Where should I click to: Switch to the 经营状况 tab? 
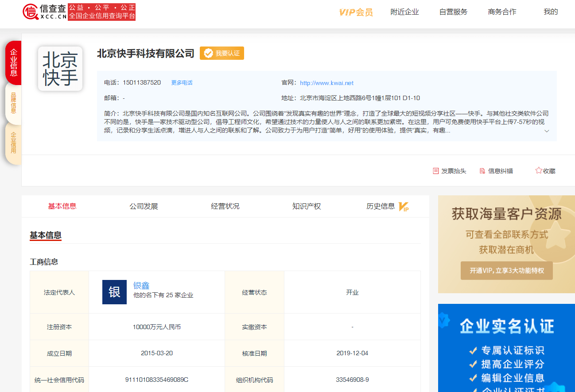(225, 206)
